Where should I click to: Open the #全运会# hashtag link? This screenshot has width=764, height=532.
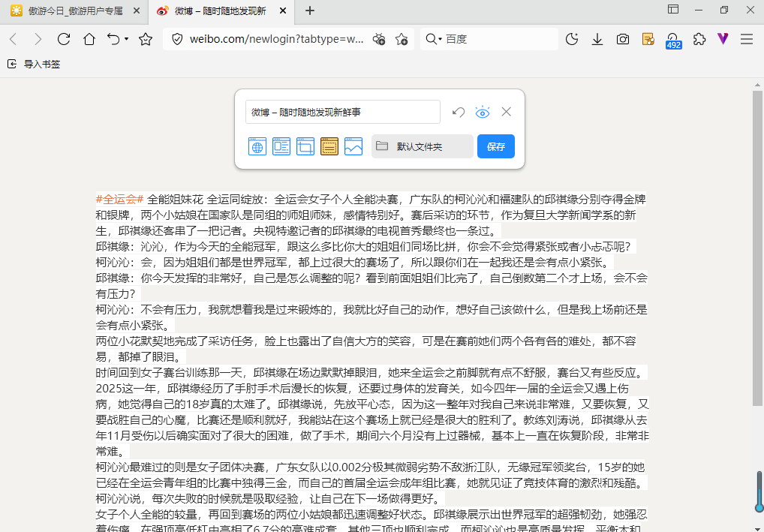click(x=120, y=199)
